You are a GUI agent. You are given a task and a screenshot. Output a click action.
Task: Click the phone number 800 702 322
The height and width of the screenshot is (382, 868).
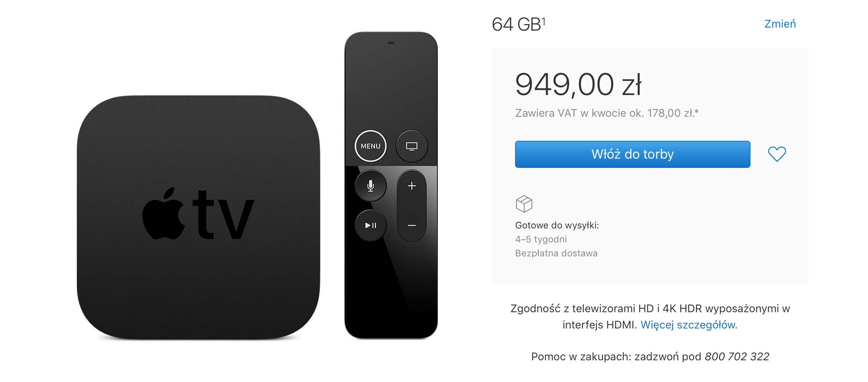(737, 356)
